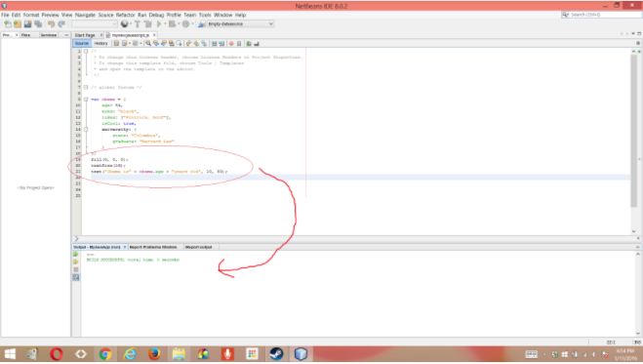Click the New File toolbar icon
This screenshot has width=643, height=364.
(x=8, y=24)
